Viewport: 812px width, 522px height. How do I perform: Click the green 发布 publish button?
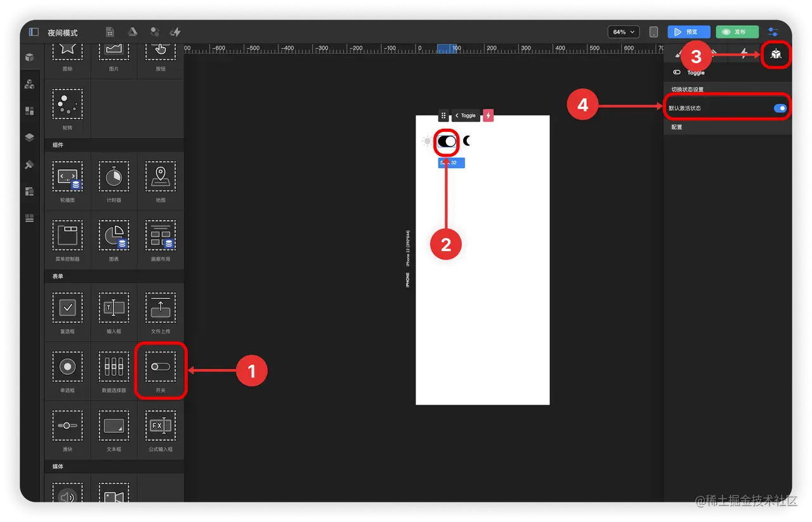(737, 32)
